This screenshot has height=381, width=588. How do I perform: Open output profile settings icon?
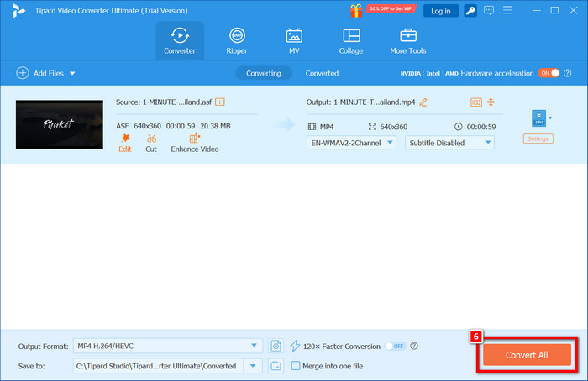point(276,346)
